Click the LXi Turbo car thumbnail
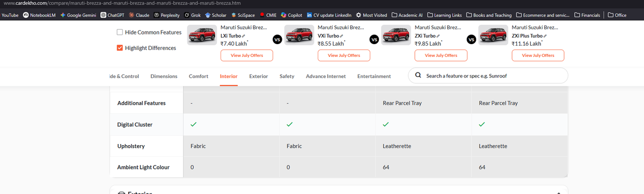The width and height of the screenshot is (644, 194). pos(202,35)
